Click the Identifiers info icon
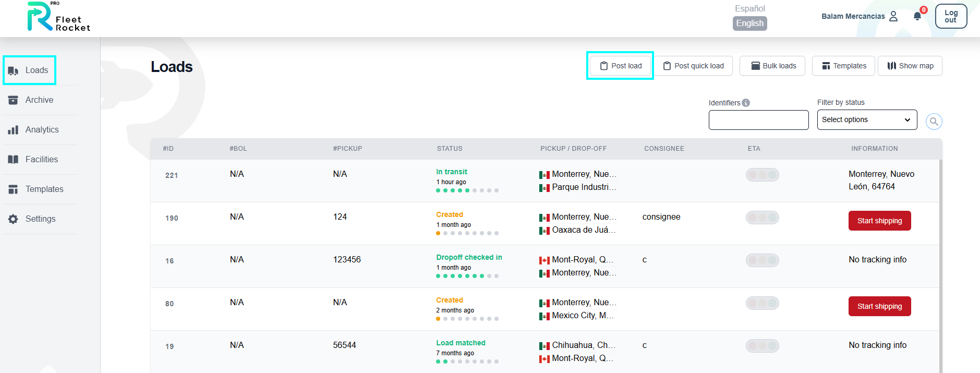This screenshot has height=373, width=980. tap(746, 103)
